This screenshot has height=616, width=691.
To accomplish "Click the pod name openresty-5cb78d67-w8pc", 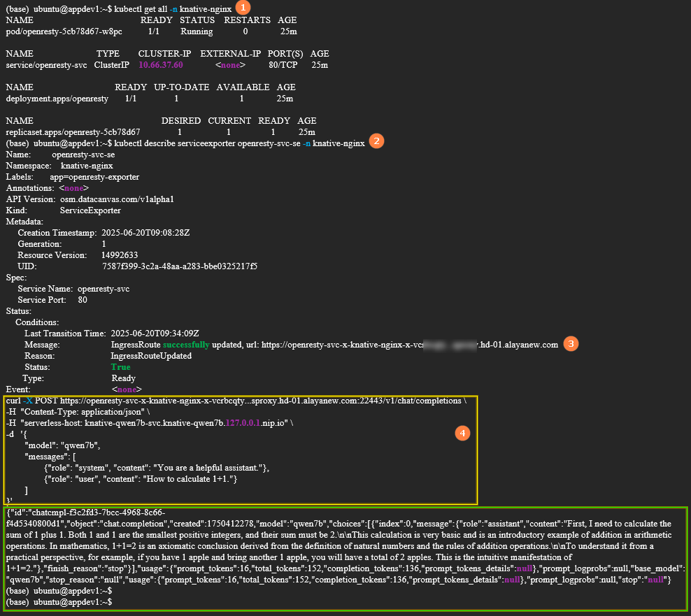I will pyautogui.click(x=64, y=31).
